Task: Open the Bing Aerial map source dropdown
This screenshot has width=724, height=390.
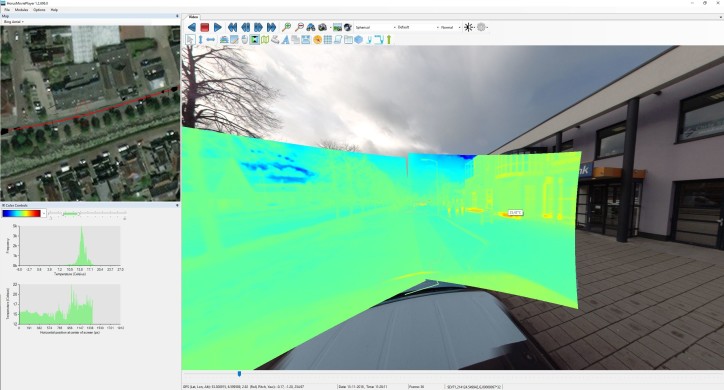Action: pos(14,22)
